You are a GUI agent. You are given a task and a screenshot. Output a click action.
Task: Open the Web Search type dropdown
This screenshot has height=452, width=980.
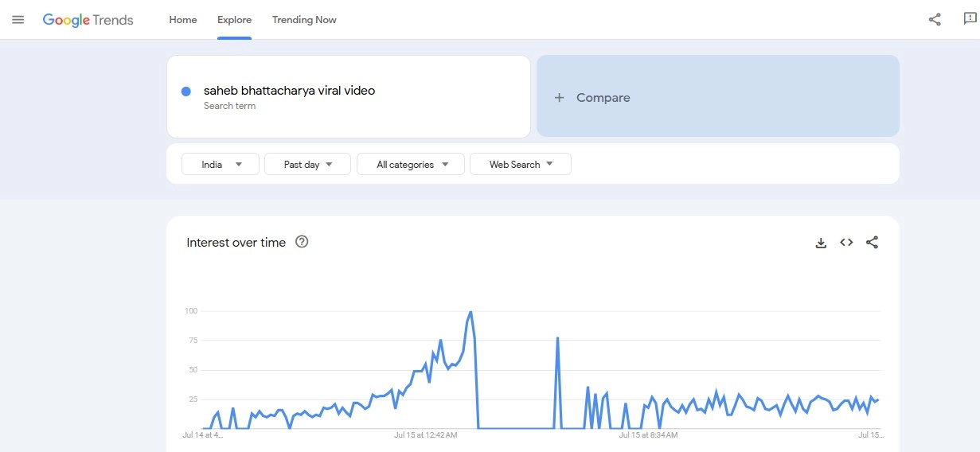click(520, 165)
